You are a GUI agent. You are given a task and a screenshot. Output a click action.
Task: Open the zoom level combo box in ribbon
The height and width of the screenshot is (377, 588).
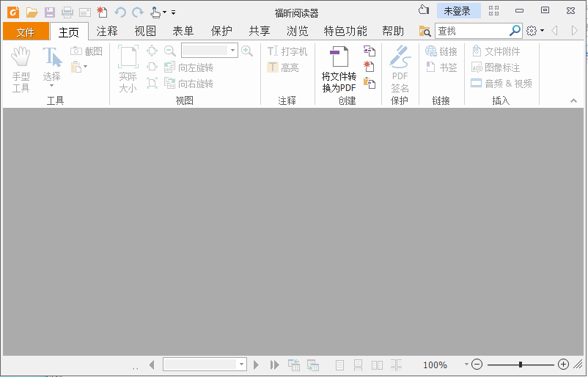click(209, 51)
